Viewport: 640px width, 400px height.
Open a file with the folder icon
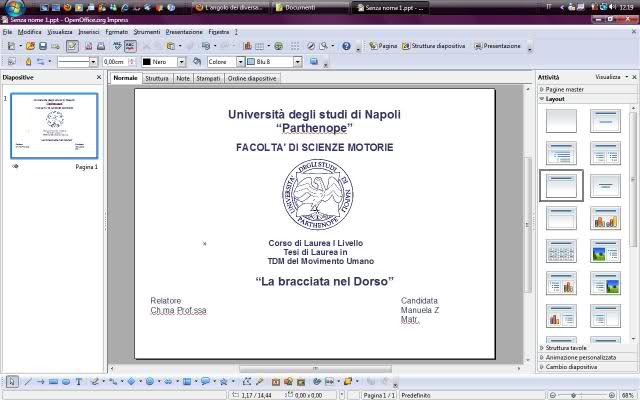point(31,46)
